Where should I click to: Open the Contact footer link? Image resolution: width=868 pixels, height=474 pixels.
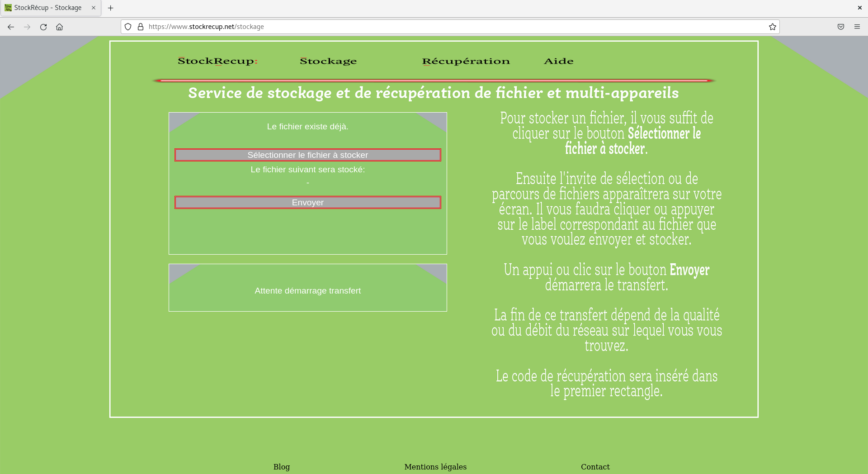595,467
